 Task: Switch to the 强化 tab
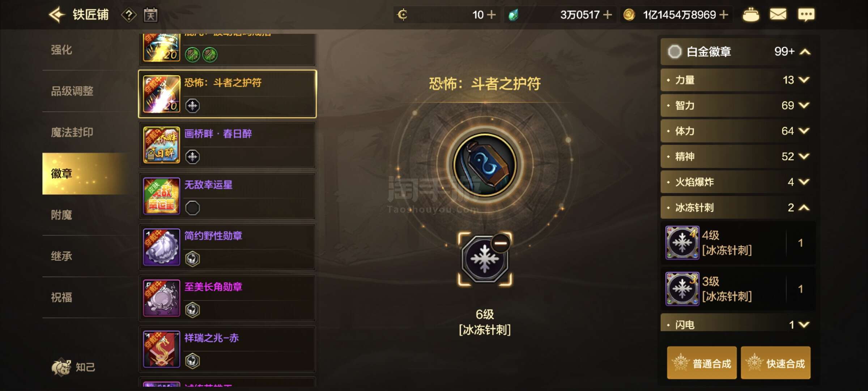click(x=61, y=50)
